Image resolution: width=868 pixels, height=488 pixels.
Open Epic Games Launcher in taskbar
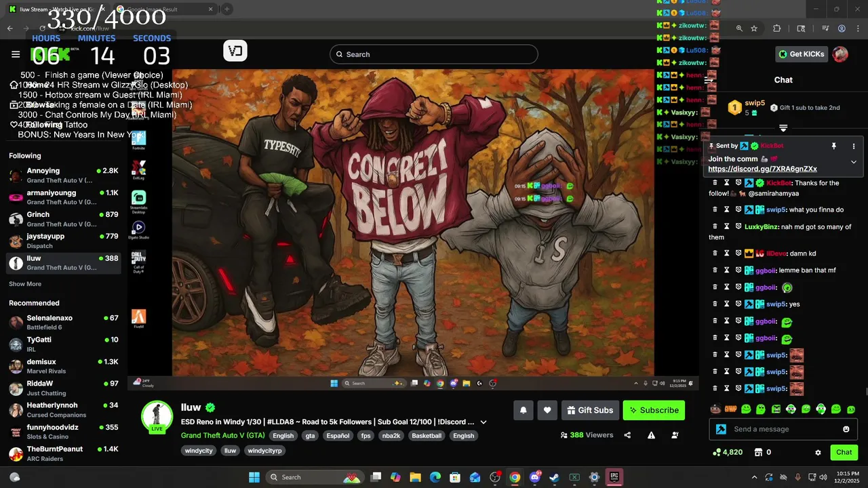click(614, 477)
